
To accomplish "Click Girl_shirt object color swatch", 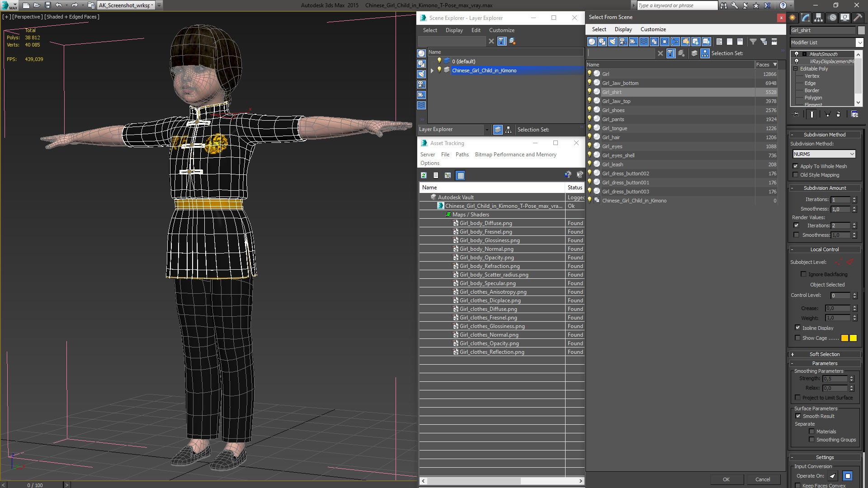I will (861, 30).
